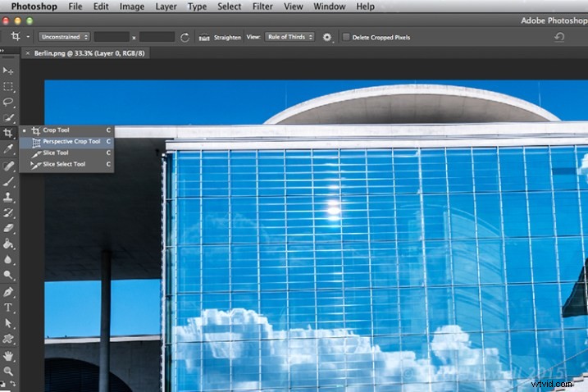
Task: Choose Perspective Crop Tool from flyout
Action: coord(66,142)
